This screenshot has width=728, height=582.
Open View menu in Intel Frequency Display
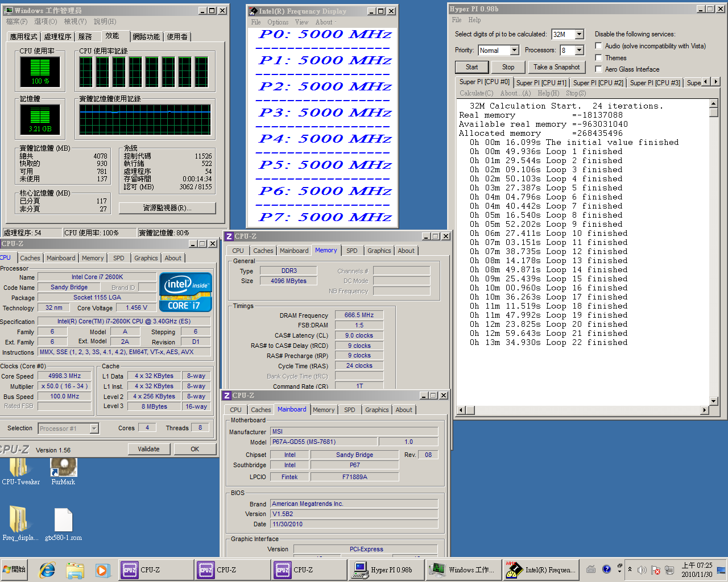[x=301, y=22]
